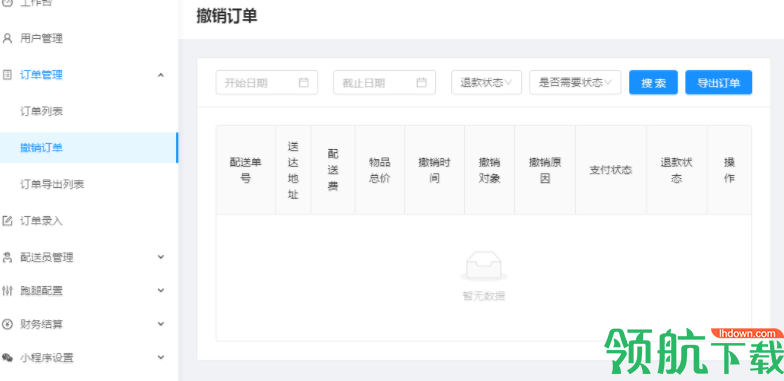Click the 送达地址 column header
The image size is (784, 381).
pyautogui.click(x=293, y=170)
